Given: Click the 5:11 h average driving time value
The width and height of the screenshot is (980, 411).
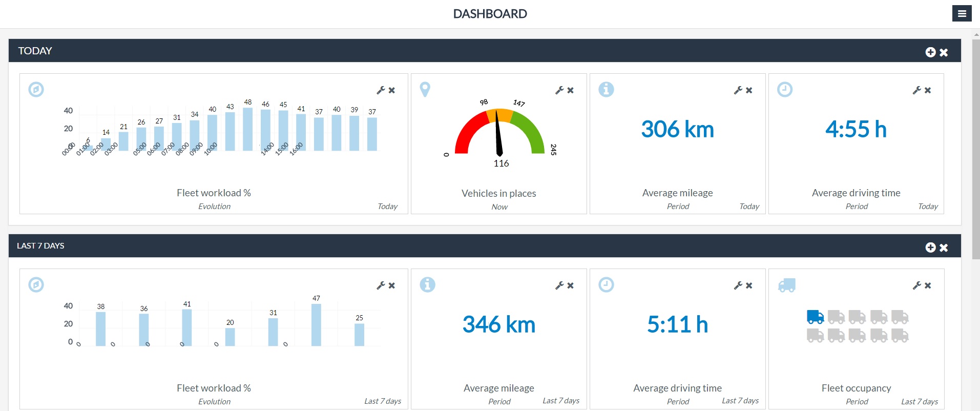Looking at the screenshot, I should point(677,324).
